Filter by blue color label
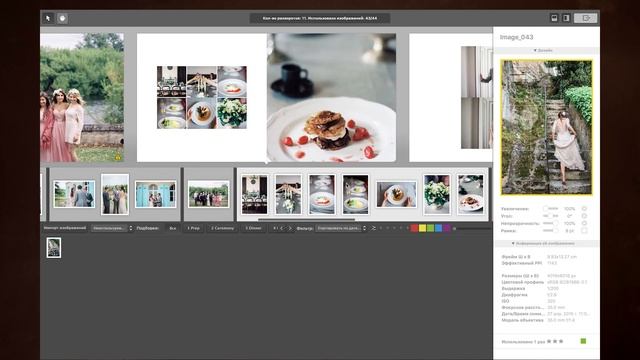The width and height of the screenshot is (640, 360). (x=438, y=228)
